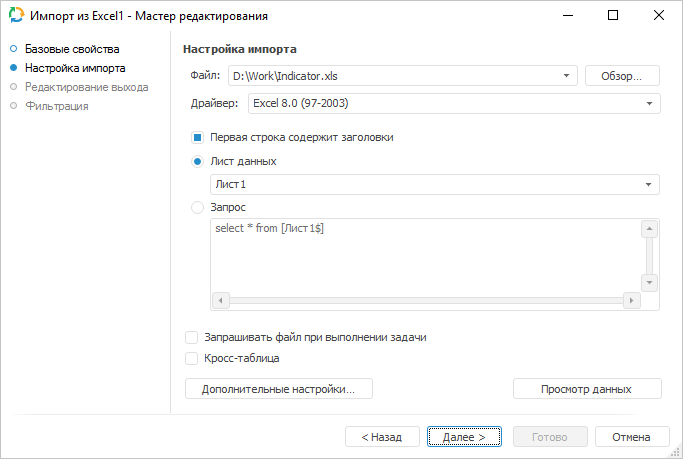Click query box scroll up arrow
683x459 pixels.
(x=649, y=229)
